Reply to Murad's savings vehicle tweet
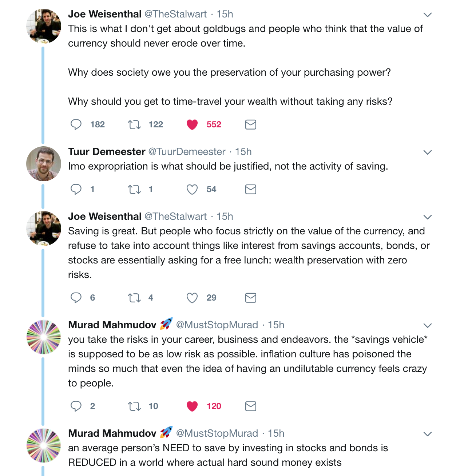This screenshot has height=476, width=460. pyautogui.click(x=76, y=406)
